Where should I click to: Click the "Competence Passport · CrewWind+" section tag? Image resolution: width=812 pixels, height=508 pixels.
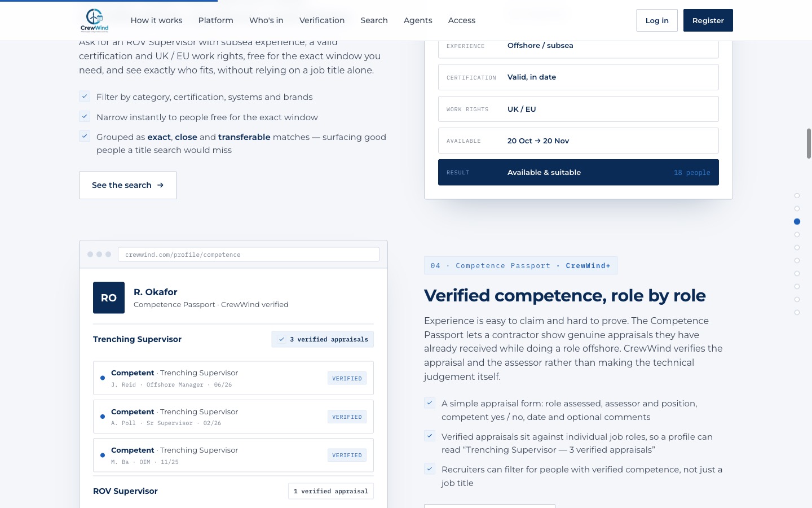pos(521,266)
